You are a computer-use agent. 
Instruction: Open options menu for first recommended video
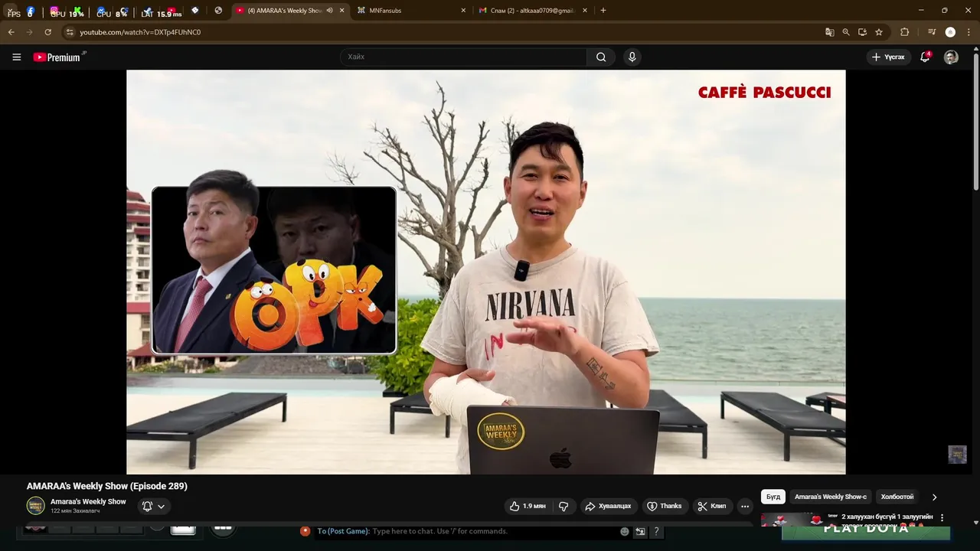coord(942,517)
